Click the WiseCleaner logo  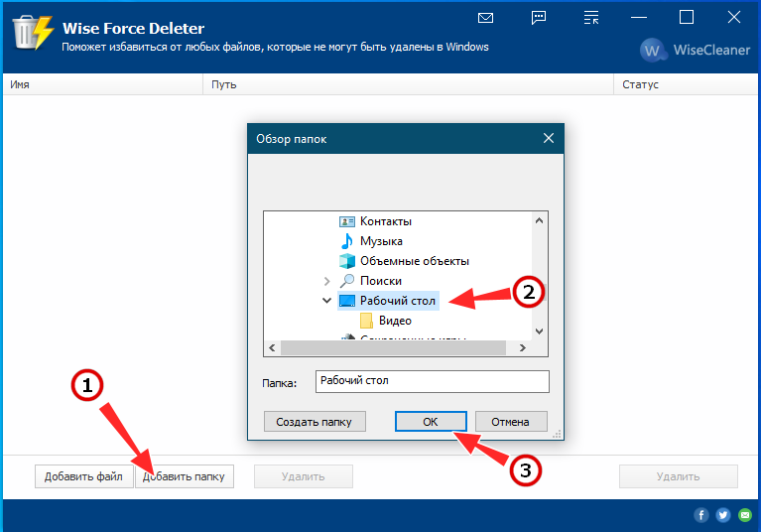pos(695,50)
